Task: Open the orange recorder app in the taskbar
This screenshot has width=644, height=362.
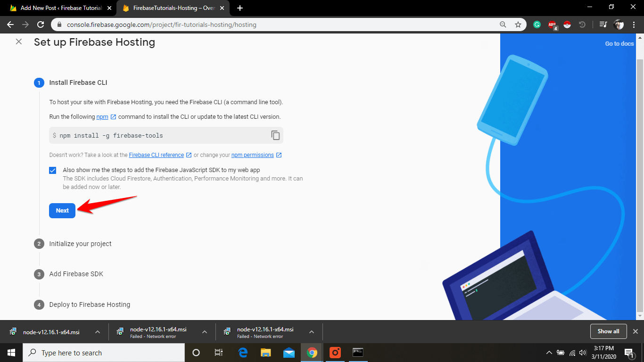Action: tap(335, 353)
